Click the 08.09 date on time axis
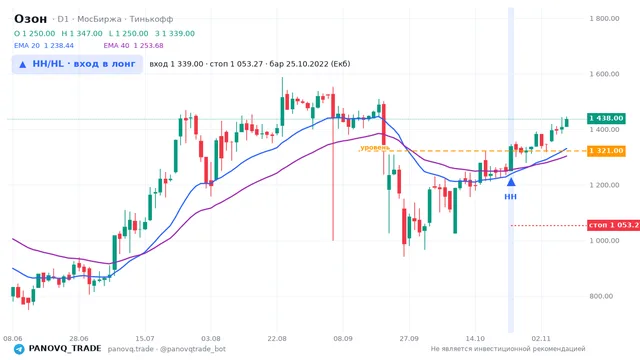Viewport: 640px width, 360px height. pos(343,339)
